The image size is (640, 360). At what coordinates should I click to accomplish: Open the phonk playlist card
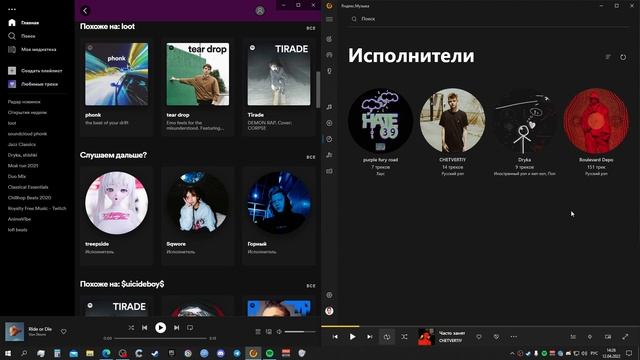pyautogui.click(x=116, y=87)
